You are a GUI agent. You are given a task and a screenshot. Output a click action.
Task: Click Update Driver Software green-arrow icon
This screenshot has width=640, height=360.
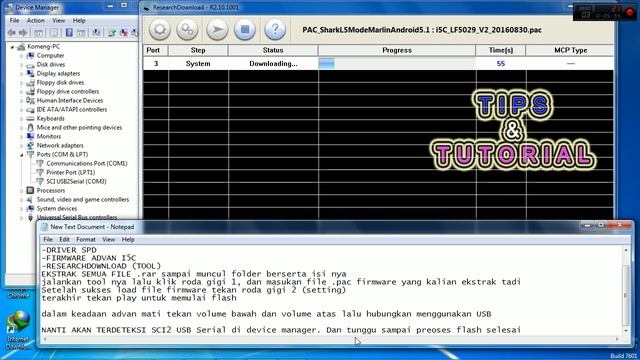112,33
